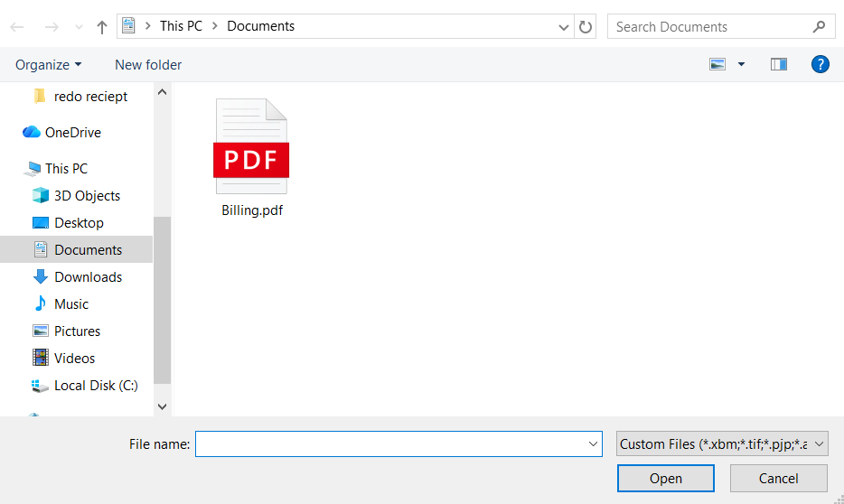The image size is (844, 504).
Task: Open Pictures in the sidebar
Action: [77, 331]
